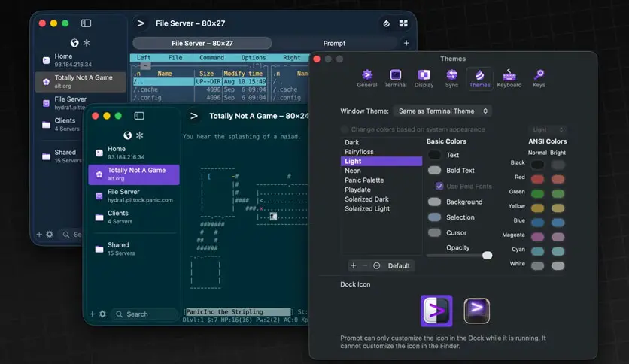Open the Shared folder in the front sidebar

click(134, 249)
